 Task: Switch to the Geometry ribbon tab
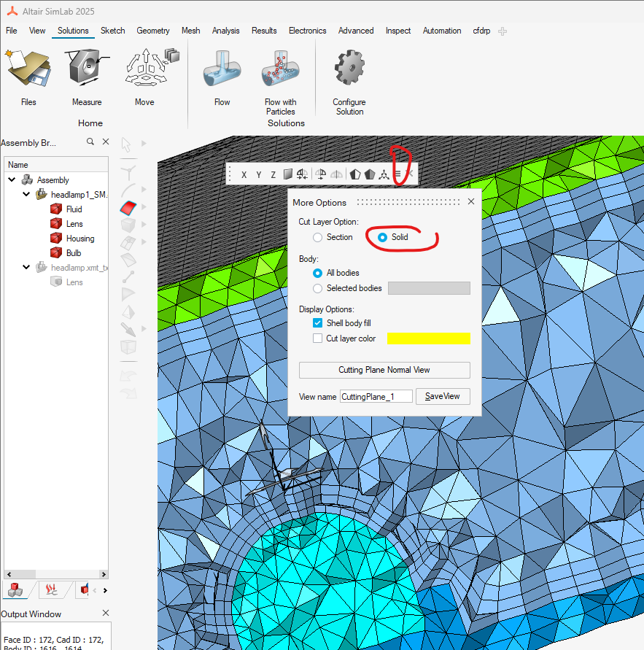point(153,31)
